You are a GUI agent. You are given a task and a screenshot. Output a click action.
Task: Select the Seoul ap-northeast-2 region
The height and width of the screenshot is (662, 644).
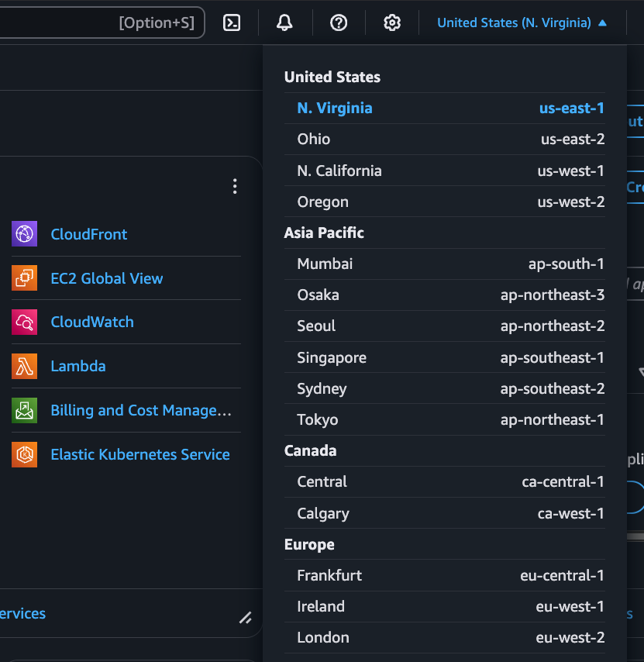coord(445,326)
